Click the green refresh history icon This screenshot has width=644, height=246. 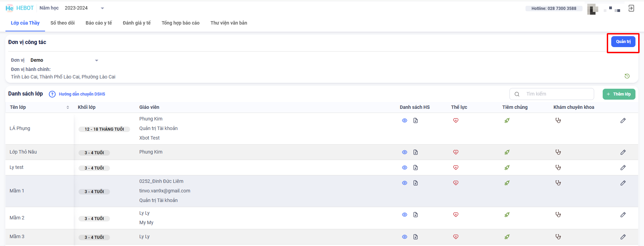[x=627, y=76]
